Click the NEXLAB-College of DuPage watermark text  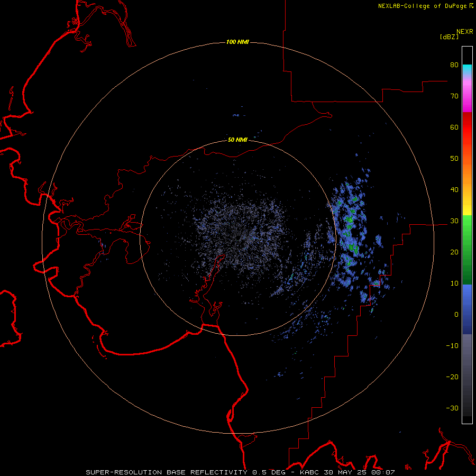tap(422, 6)
